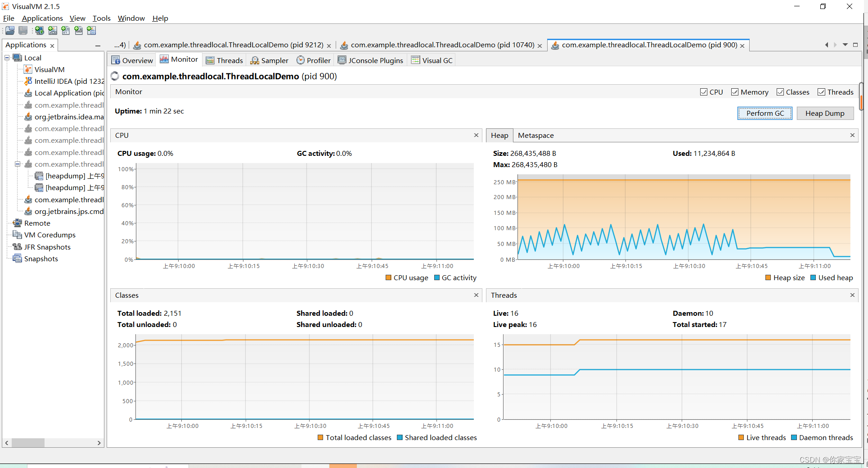This screenshot has height=468, width=868.
Task: Close the pid 9212 document tab
Action: pos(329,45)
